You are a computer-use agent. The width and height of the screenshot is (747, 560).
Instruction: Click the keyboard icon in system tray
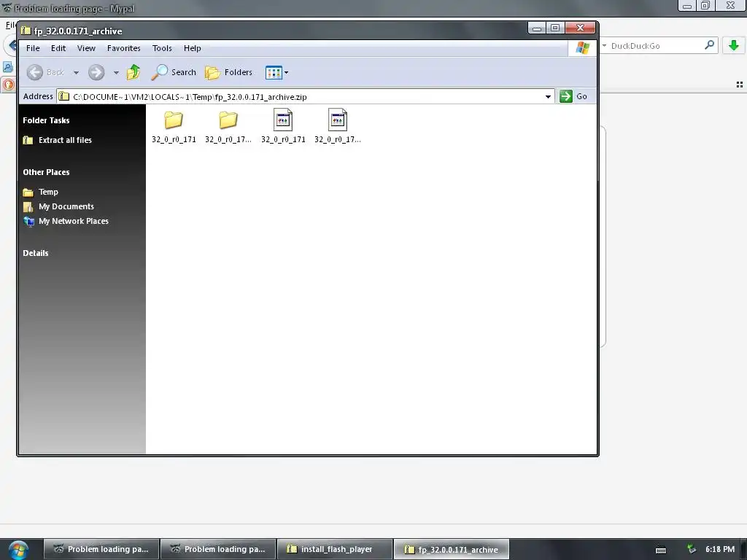tap(661, 550)
